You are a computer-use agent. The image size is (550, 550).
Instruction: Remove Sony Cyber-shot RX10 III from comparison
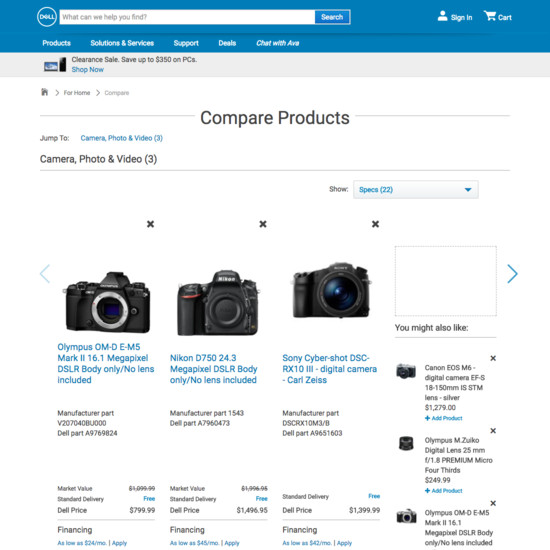375,224
